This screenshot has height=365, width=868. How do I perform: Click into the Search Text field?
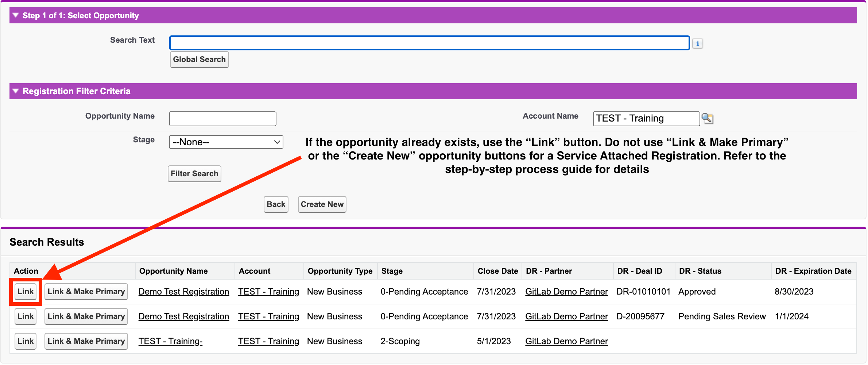(x=429, y=43)
